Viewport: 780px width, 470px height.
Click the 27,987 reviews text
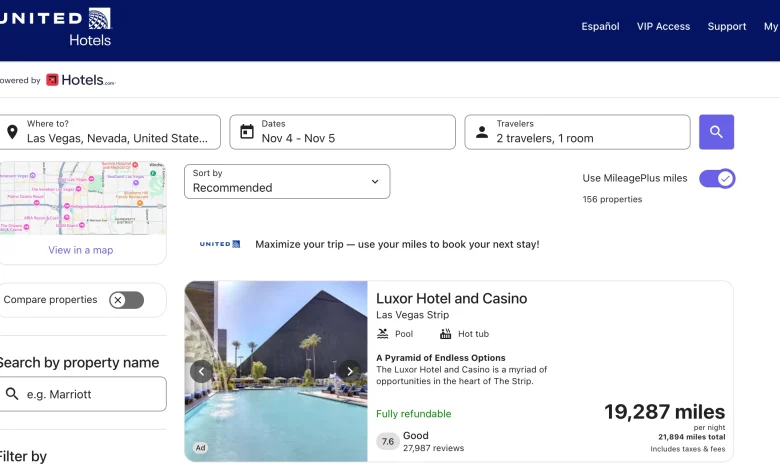433,448
